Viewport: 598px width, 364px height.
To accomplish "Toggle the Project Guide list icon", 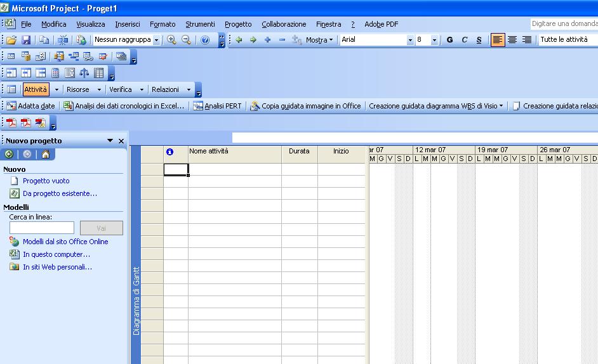I will pyautogui.click(x=11, y=89).
